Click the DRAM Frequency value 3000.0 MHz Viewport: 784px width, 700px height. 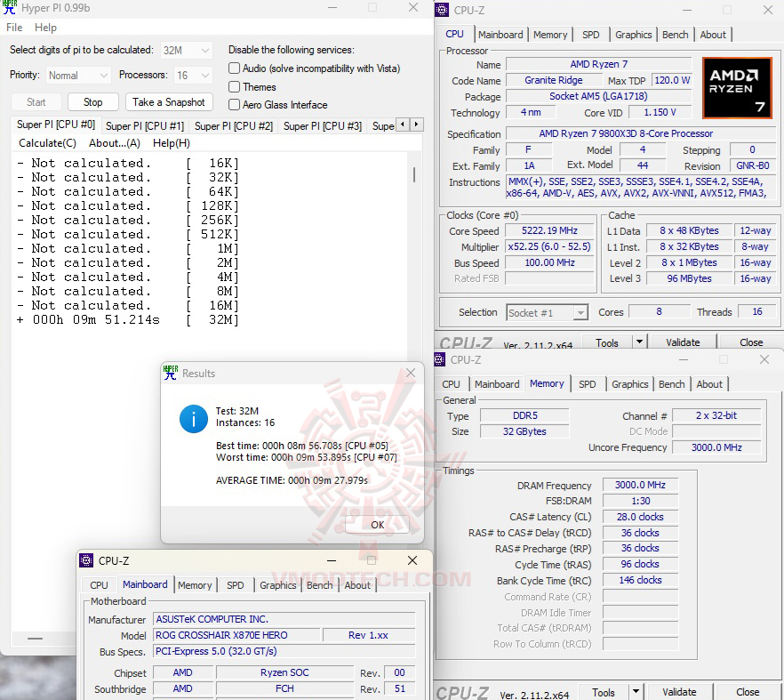[x=640, y=485]
